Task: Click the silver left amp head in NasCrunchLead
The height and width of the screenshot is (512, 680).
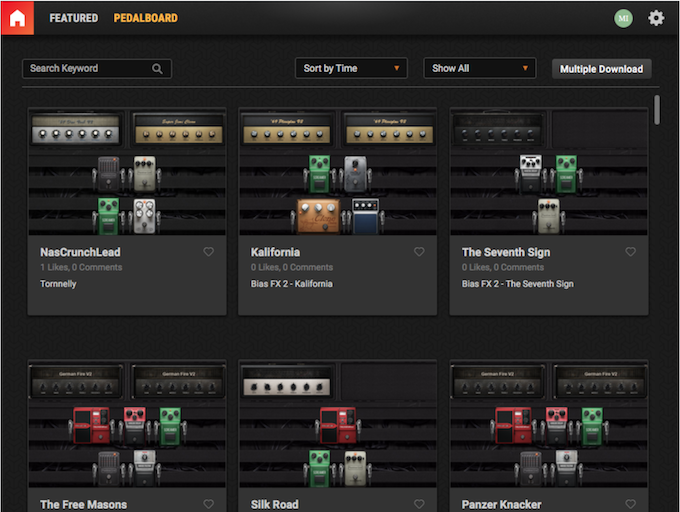Action: click(75, 129)
